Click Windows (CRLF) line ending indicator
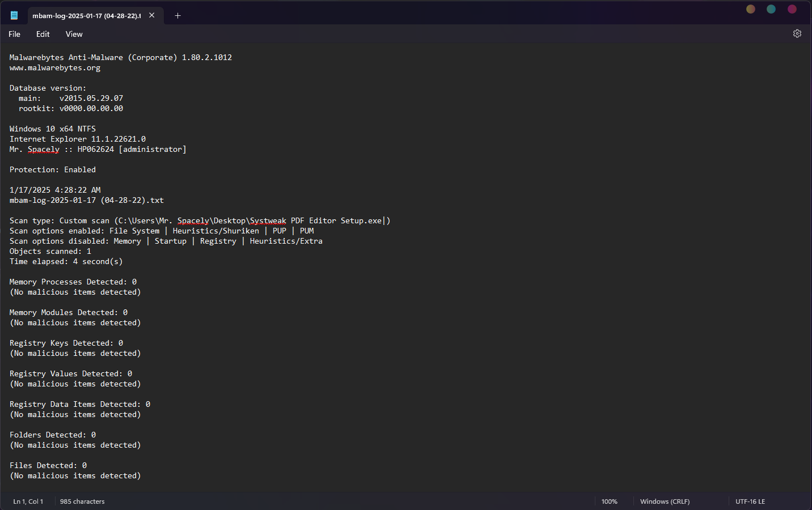Screen dimensions: 812x510 (x=665, y=501)
